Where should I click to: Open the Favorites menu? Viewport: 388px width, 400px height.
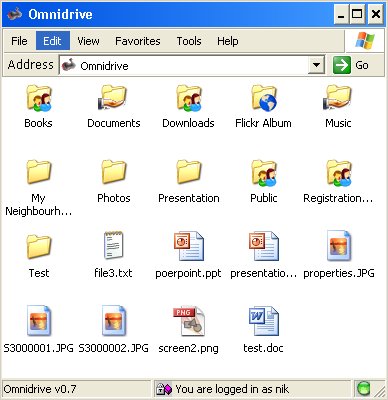click(x=138, y=41)
